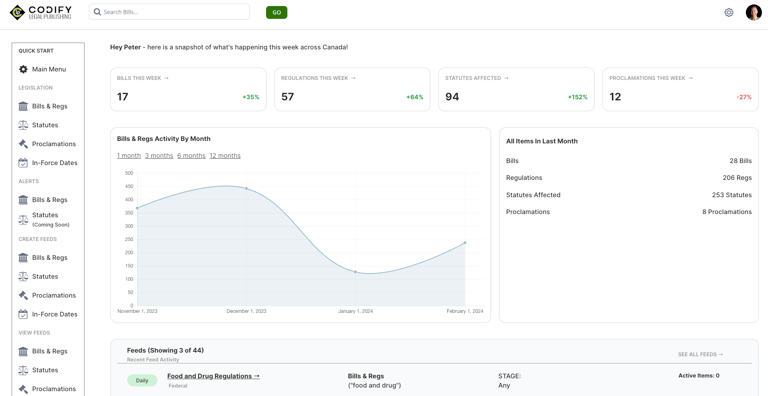
Task: Open Bills & Regs under Legislation
Action: tap(49, 106)
